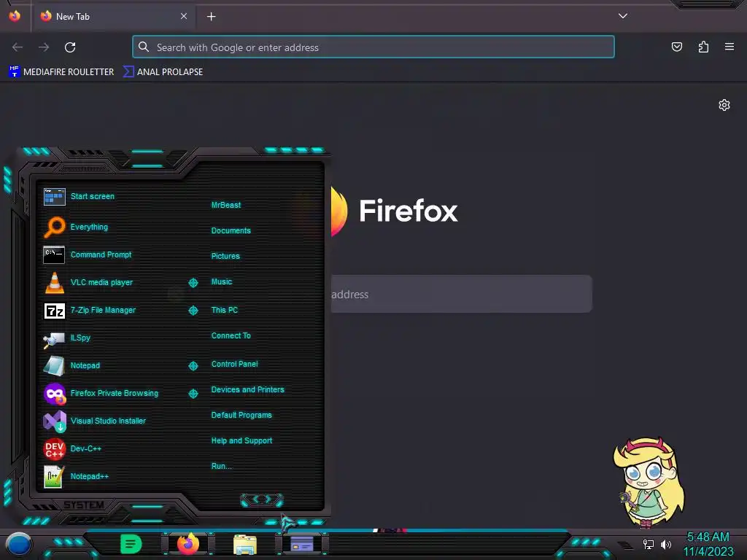Screen dimensions: 747x560
Task: Expand 7-Zip File Manager jump list arrow
Action: [x=193, y=311]
